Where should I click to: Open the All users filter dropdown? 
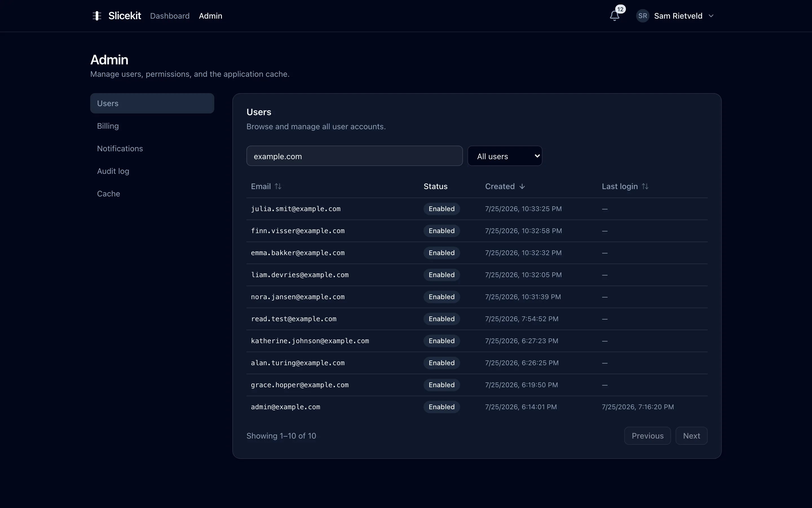click(505, 156)
